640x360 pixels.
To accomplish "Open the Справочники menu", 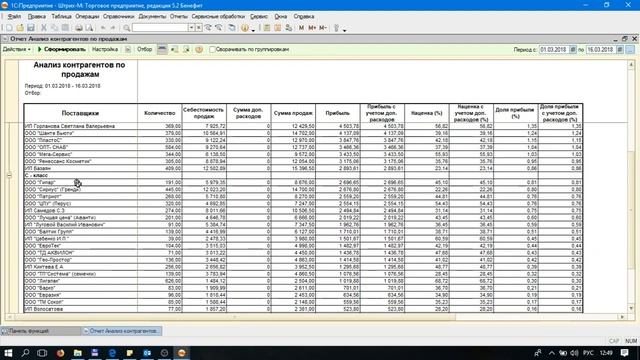I will tap(118, 16).
